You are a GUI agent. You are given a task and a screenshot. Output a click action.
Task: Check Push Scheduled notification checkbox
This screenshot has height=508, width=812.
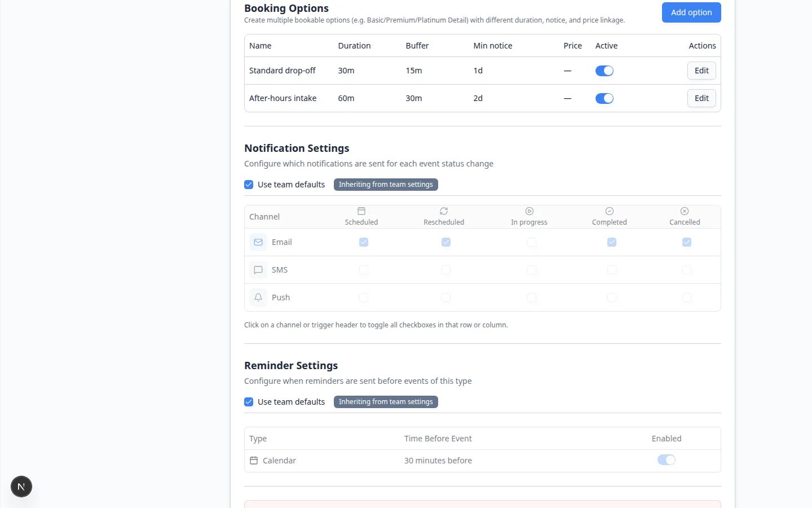pyautogui.click(x=364, y=297)
